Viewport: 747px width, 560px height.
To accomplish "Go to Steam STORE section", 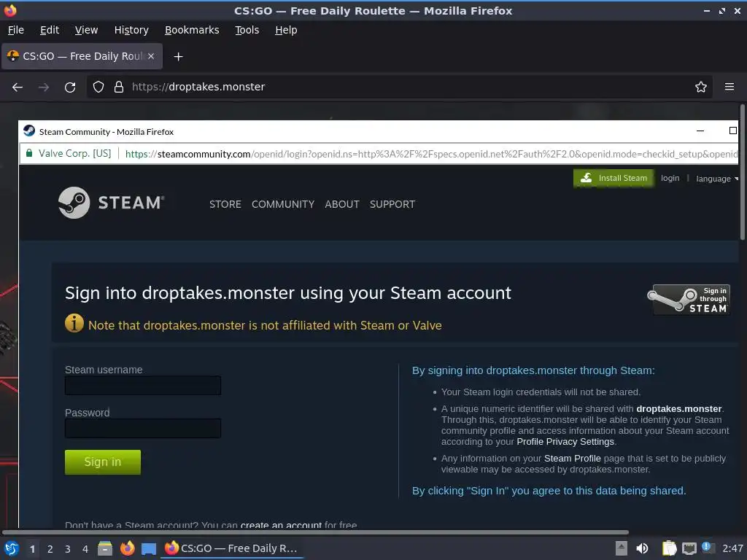I will click(225, 204).
